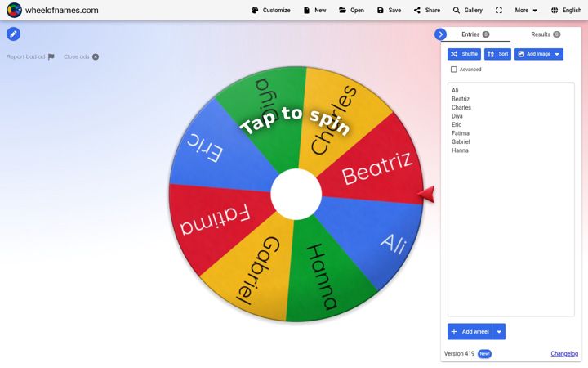Shuffle the entries
The image size is (588, 368).
(464, 54)
